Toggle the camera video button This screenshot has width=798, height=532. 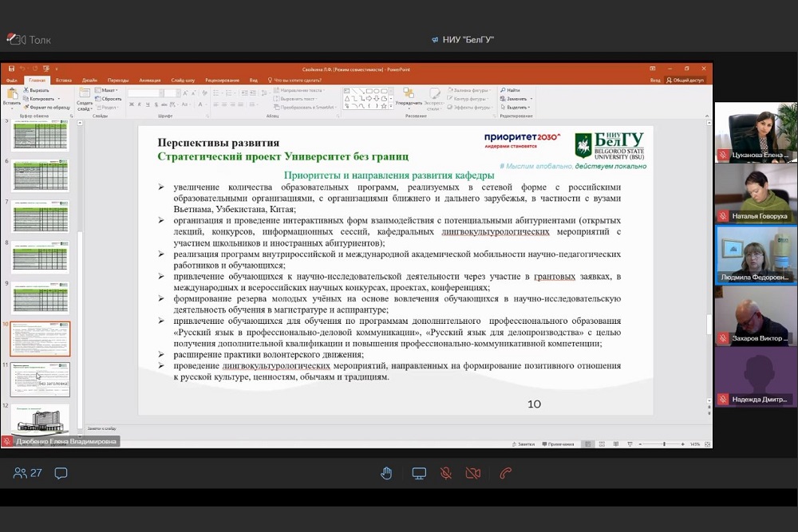pyautogui.click(x=473, y=473)
